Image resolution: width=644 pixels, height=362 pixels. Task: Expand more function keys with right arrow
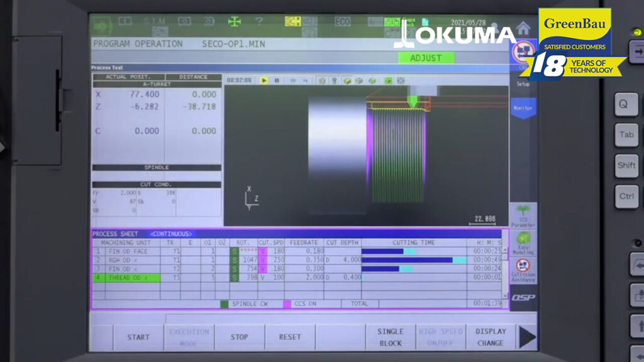point(527,337)
